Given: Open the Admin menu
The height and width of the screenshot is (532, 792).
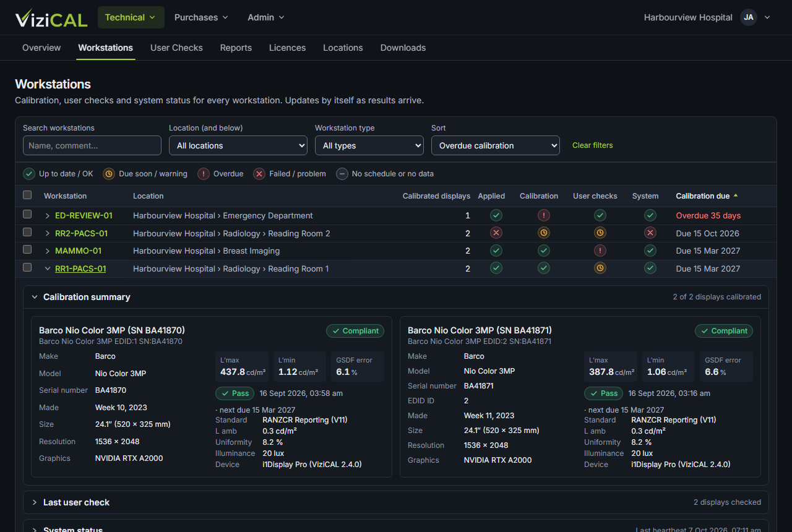Looking at the screenshot, I should [266, 17].
